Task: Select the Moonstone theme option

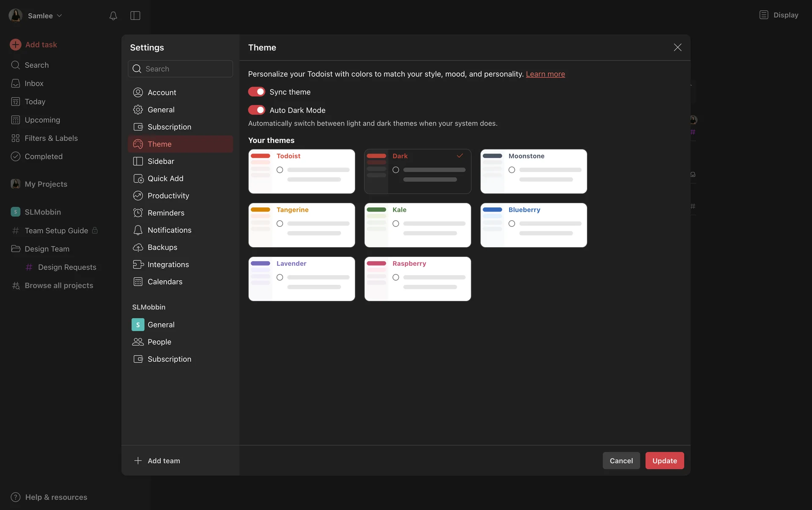Action: pyautogui.click(x=533, y=171)
